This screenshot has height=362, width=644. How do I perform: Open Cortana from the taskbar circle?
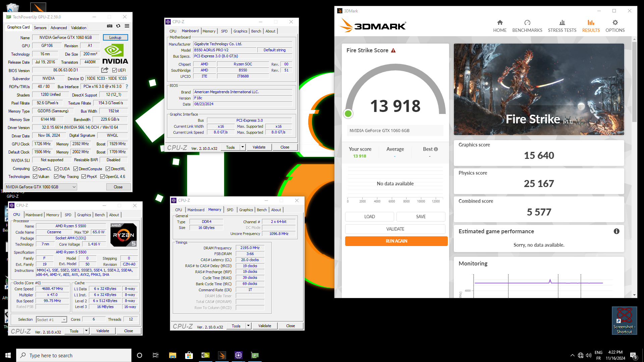click(140, 355)
